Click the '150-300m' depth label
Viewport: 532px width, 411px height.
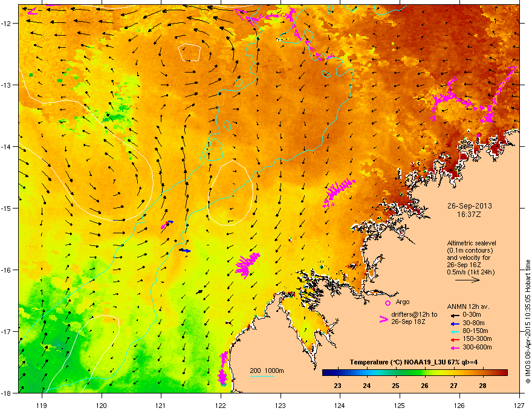pos(477,338)
